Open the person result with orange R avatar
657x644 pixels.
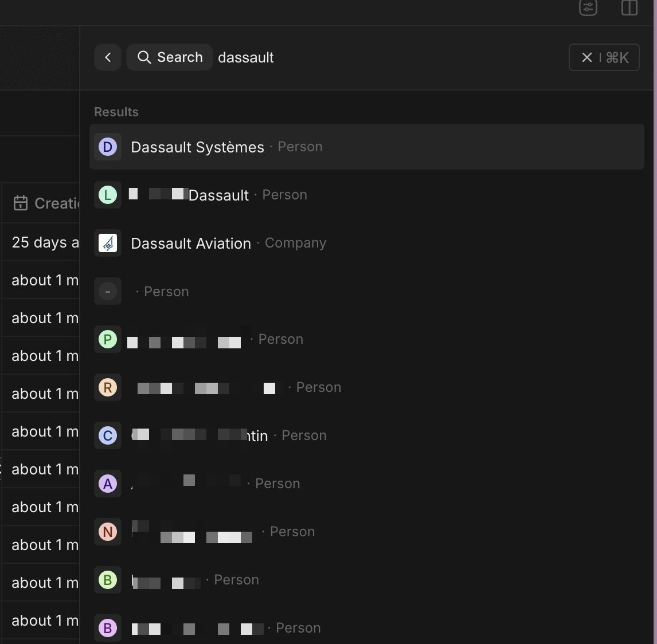pyautogui.click(x=367, y=388)
